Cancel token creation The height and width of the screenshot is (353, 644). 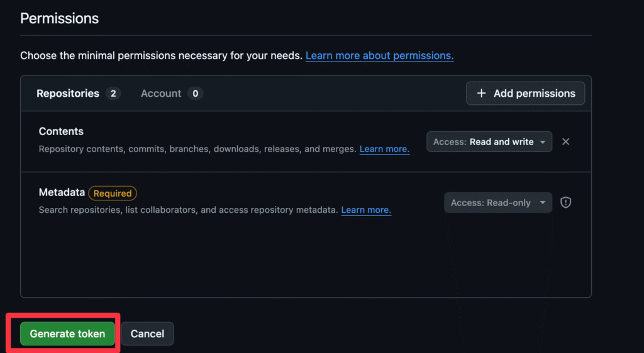click(x=147, y=334)
